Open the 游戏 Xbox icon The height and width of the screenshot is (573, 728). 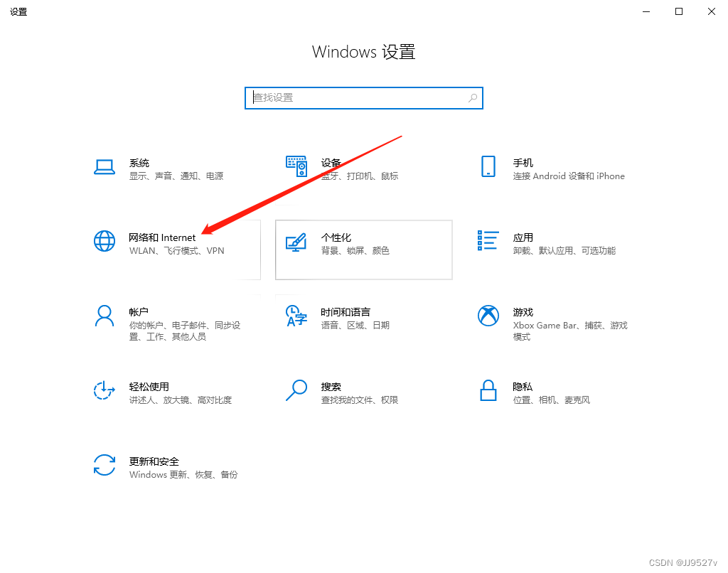point(488,316)
